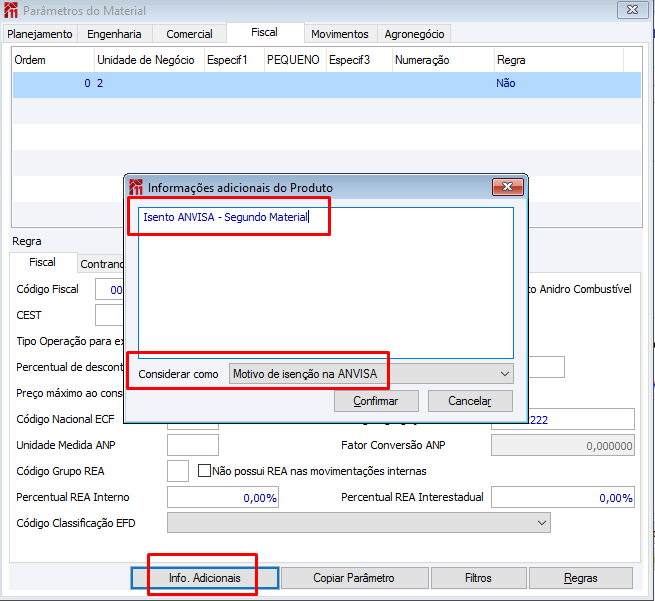Click the Unidade de Negócio column header
This screenshot has height=601, width=655.
click(x=149, y=60)
